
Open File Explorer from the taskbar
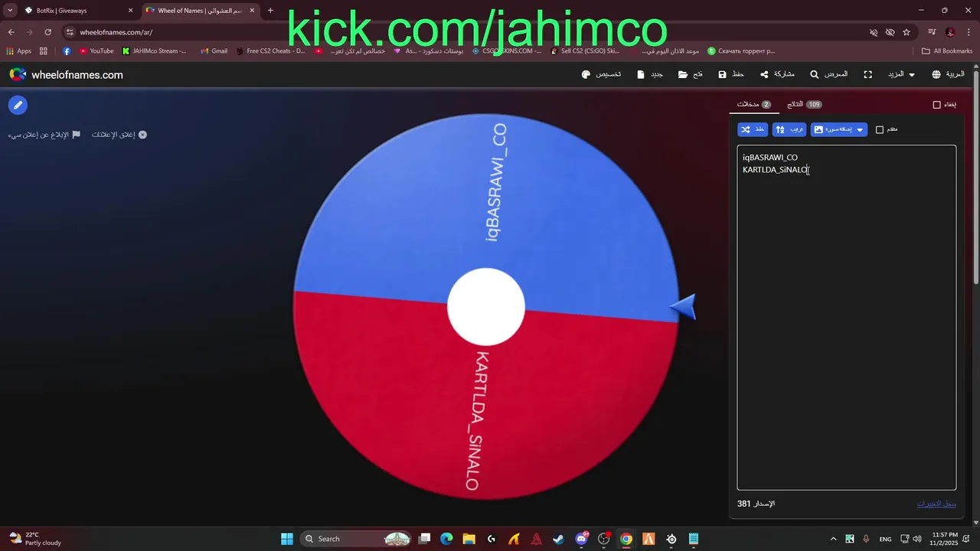(469, 539)
